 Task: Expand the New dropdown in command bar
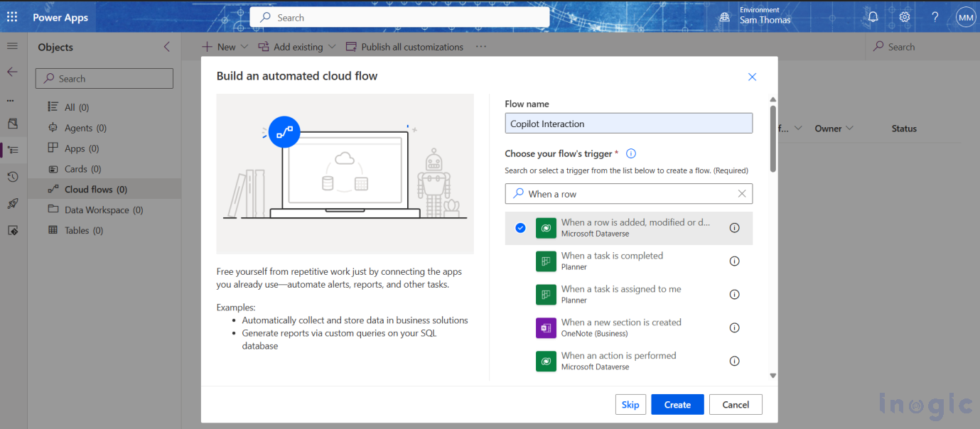tap(244, 47)
